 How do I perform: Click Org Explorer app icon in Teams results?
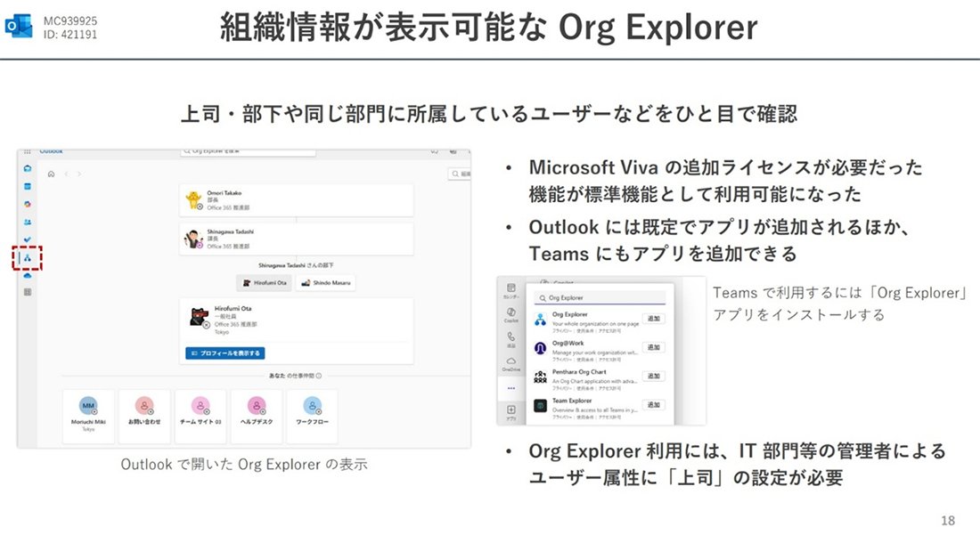point(541,320)
